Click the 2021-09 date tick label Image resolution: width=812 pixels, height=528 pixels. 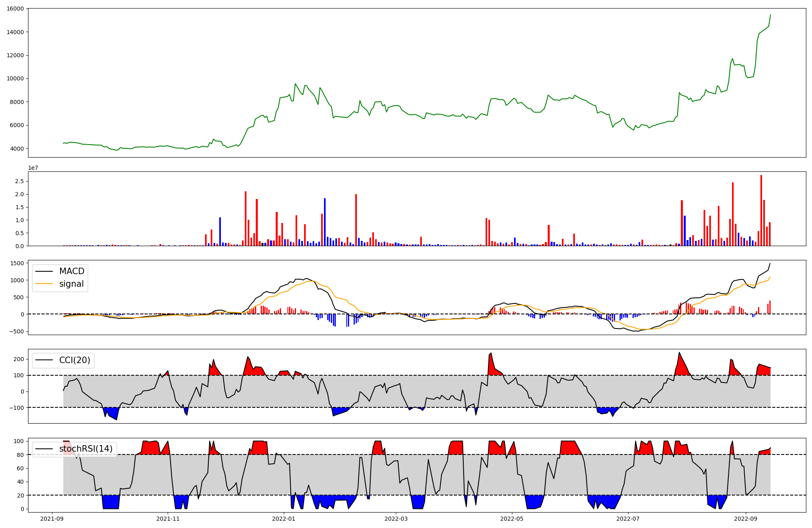tap(52, 519)
